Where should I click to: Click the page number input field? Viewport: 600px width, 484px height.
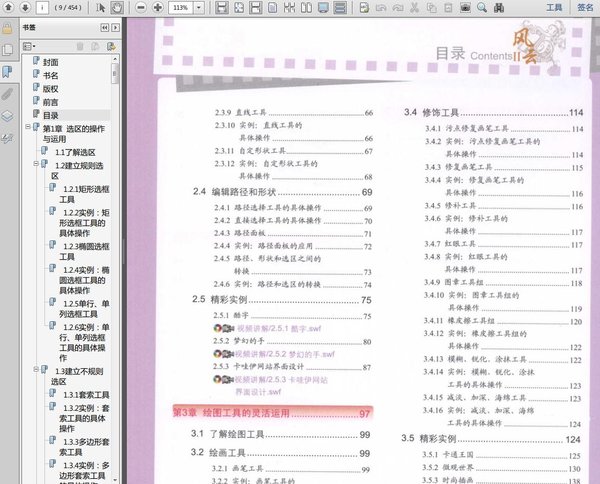tap(42, 7)
